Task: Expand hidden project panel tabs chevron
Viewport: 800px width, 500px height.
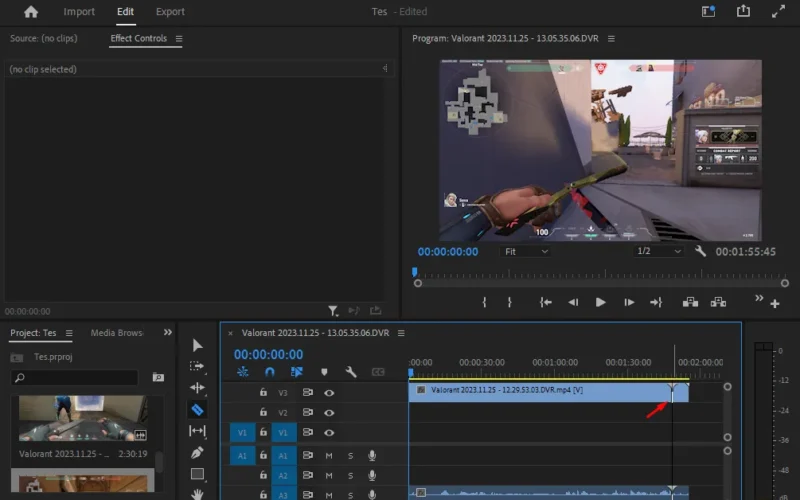Action: click(x=167, y=332)
